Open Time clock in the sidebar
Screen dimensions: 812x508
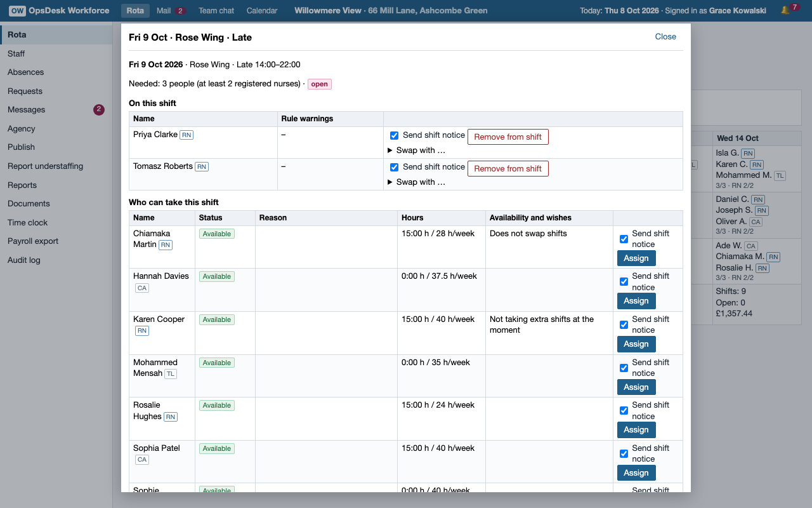tap(56, 223)
